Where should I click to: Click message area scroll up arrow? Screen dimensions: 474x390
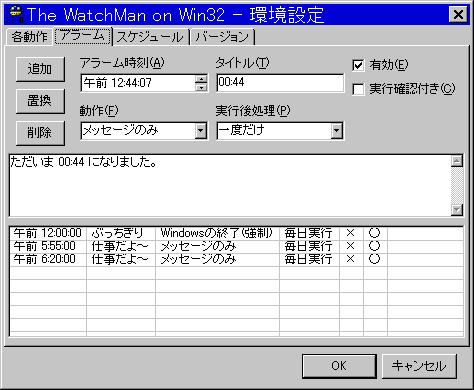coord(457,161)
